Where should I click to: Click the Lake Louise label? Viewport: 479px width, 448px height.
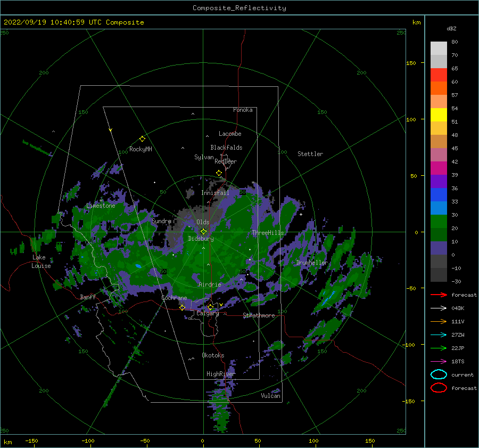pyautogui.click(x=41, y=262)
